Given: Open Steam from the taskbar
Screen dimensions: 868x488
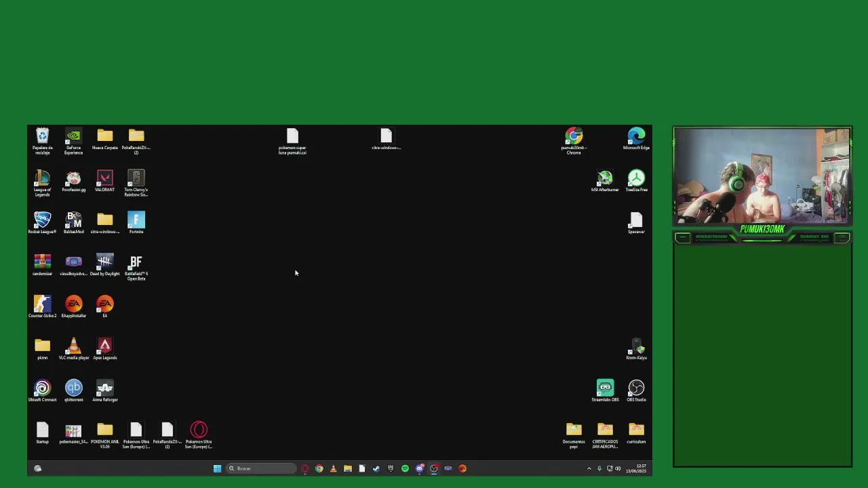Looking at the screenshot, I should [376, 468].
